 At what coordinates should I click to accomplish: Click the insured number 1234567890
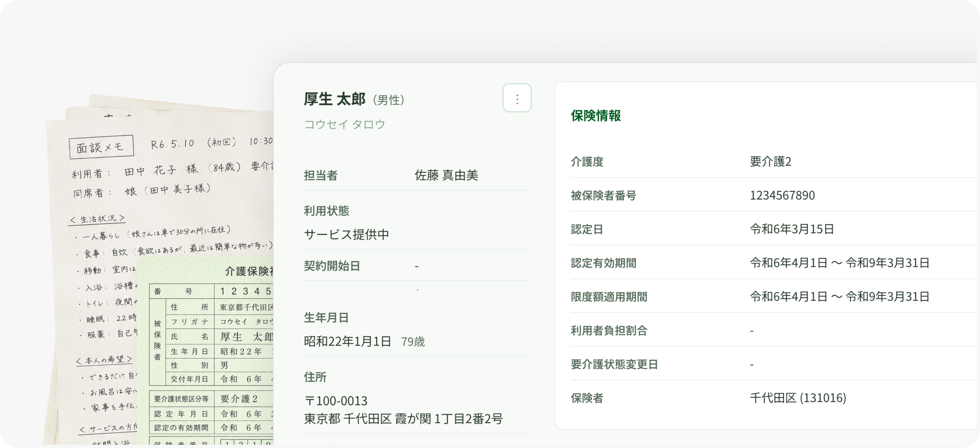[x=782, y=195]
